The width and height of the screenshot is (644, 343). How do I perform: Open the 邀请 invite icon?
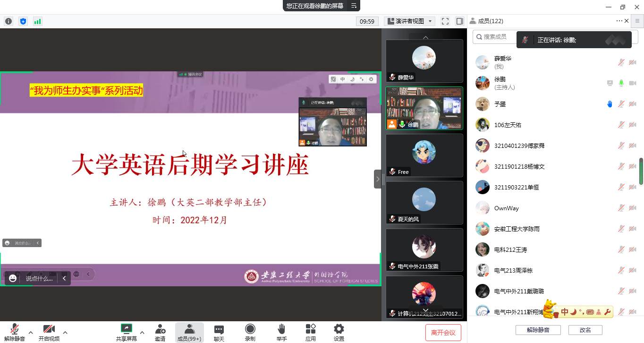click(x=160, y=332)
